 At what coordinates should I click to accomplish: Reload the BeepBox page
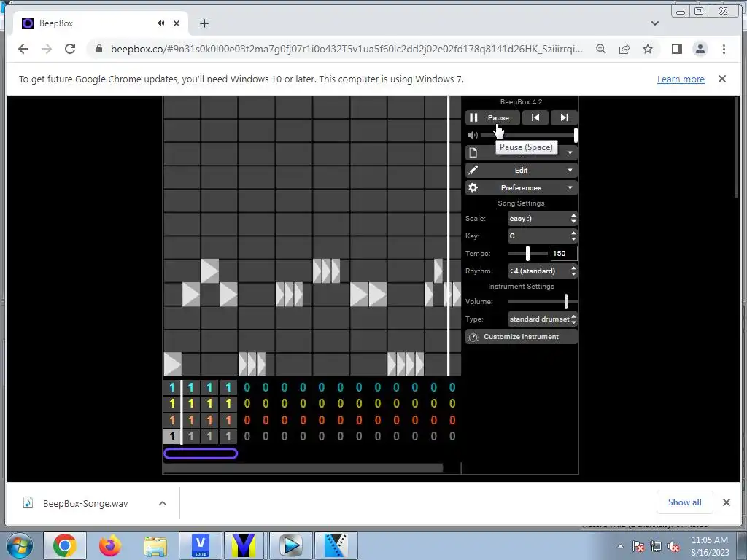click(70, 49)
